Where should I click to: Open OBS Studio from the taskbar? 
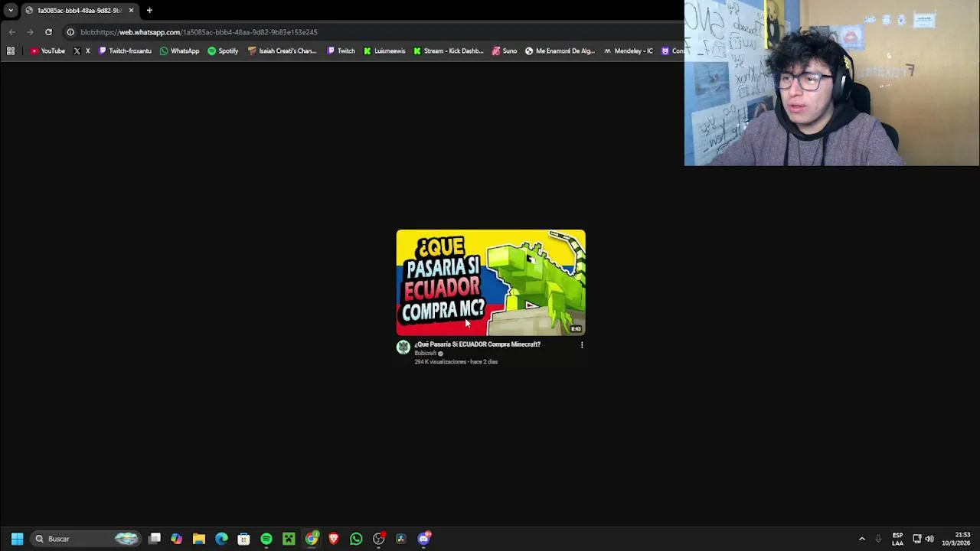coord(378,539)
